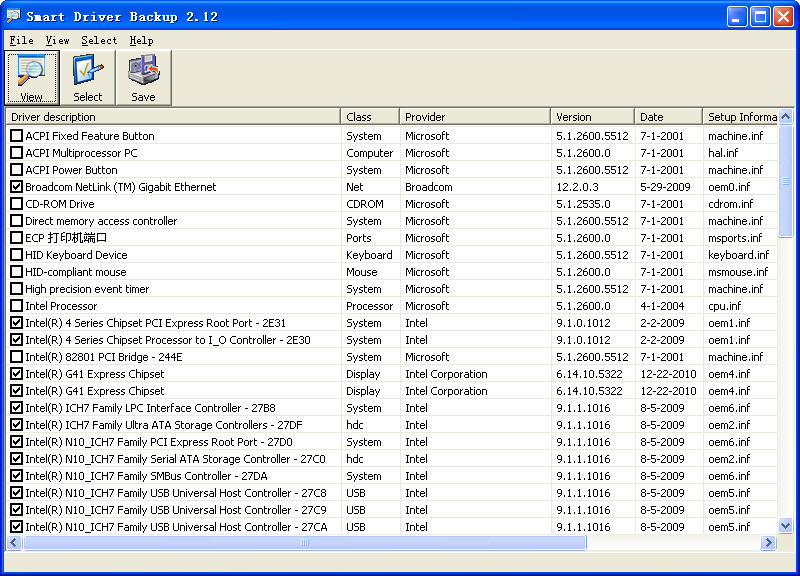Click the View toolbar icon

(x=31, y=77)
